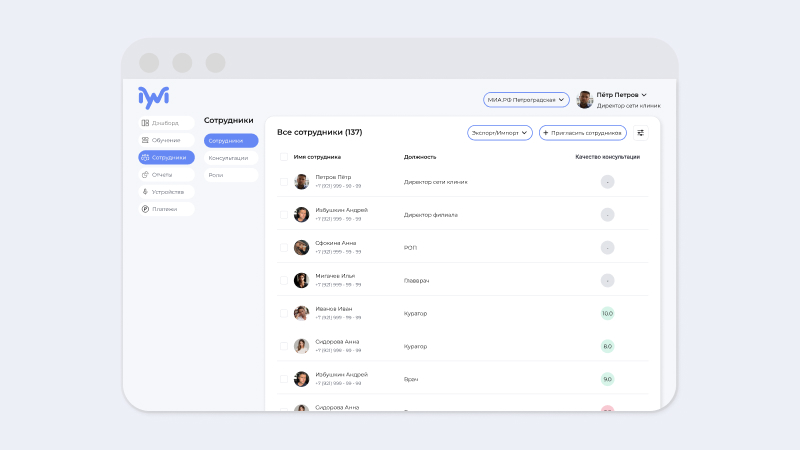The height and width of the screenshot is (450, 800).
Task: Click the position РОП
Action: point(410,248)
